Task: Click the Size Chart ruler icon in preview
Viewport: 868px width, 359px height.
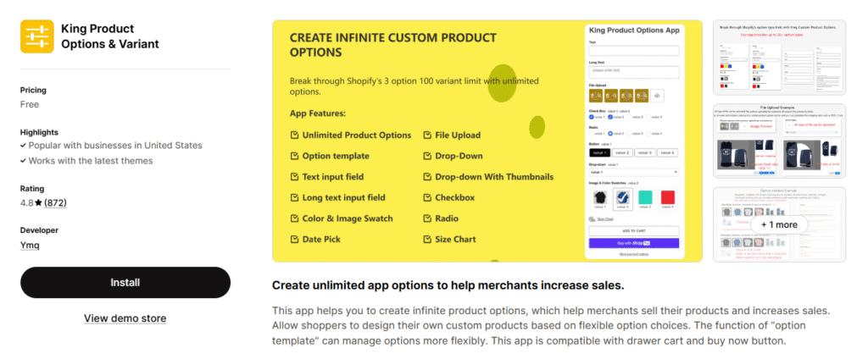Action: [592, 218]
